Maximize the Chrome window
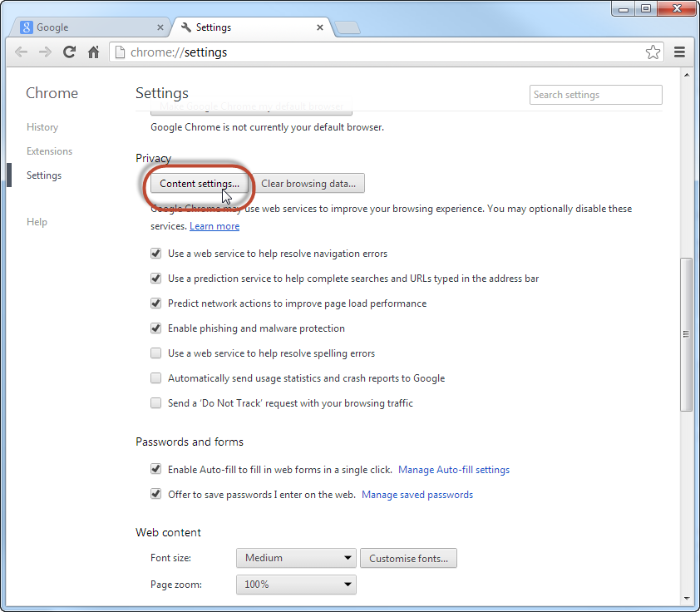 point(645,9)
